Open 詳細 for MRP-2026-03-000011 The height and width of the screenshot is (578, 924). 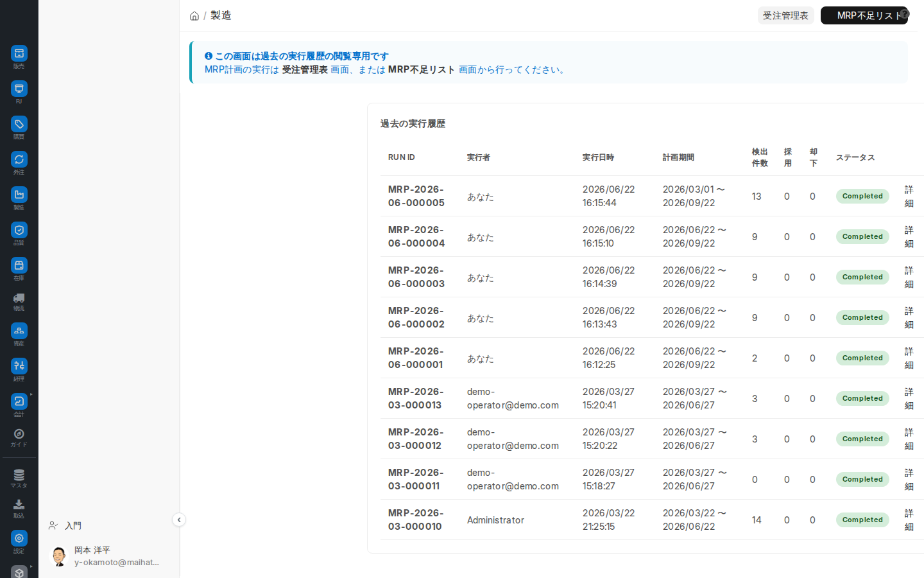909,479
